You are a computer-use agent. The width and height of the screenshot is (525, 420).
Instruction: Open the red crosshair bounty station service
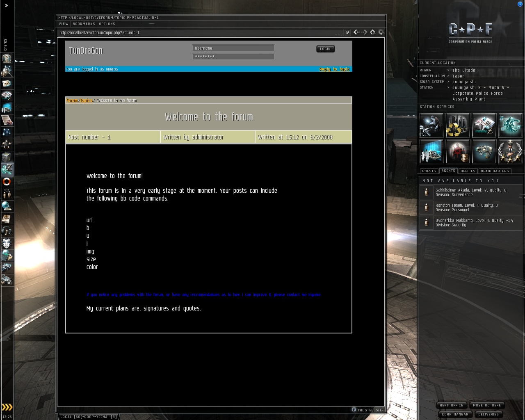(x=458, y=151)
